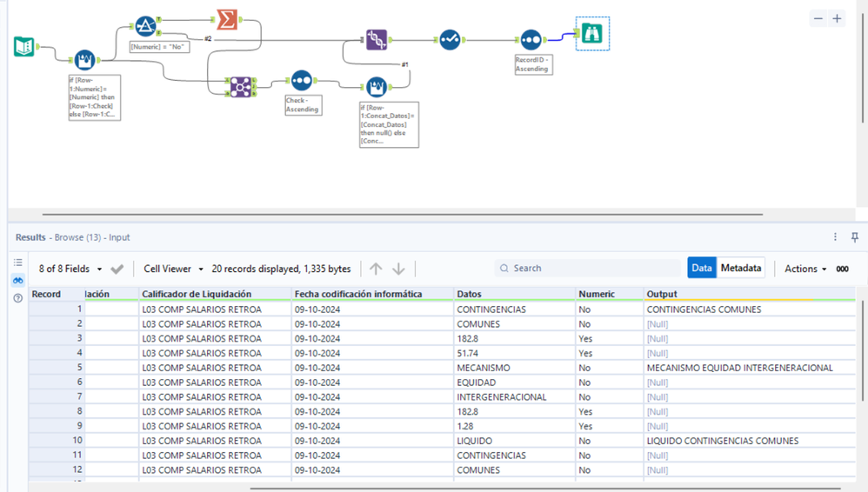
Task: Click the Datos column header
Action: (514, 294)
